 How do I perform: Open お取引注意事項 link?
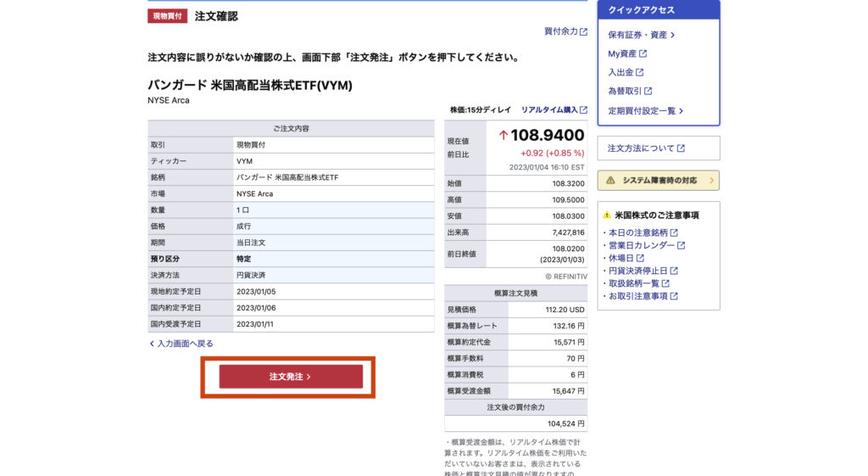tap(637, 296)
